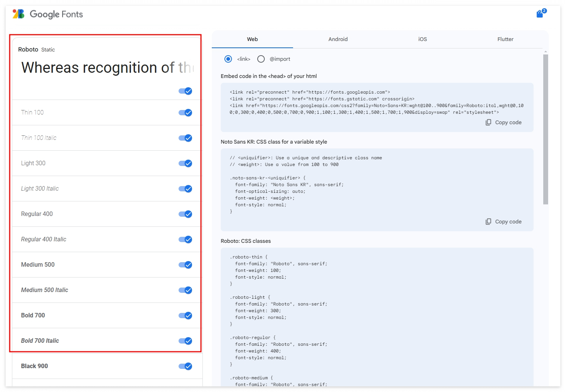This screenshot has height=392, width=566.
Task: Click the 'Black 900' style label
Action: 34,366
